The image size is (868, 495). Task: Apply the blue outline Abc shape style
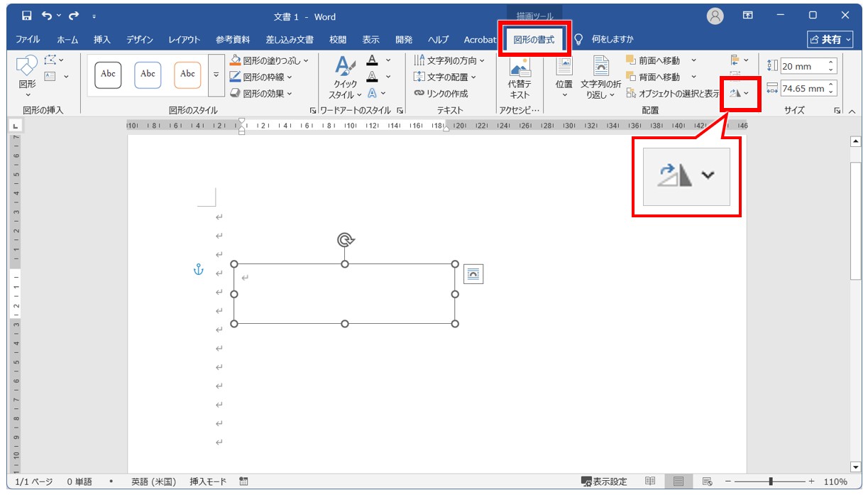(x=148, y=74)
